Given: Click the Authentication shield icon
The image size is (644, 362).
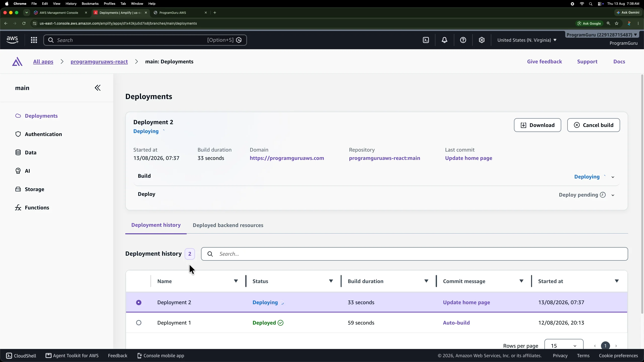Looking at the screenshot, I should coord(18,134).
